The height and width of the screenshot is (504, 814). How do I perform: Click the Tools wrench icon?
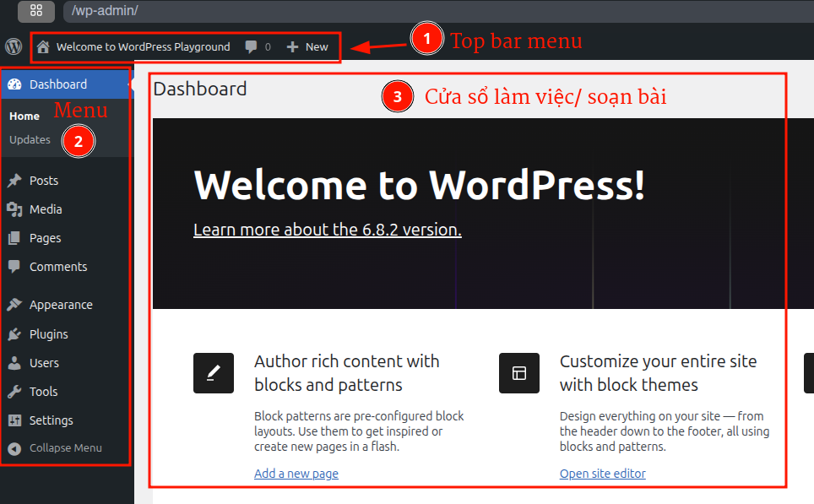14,392
